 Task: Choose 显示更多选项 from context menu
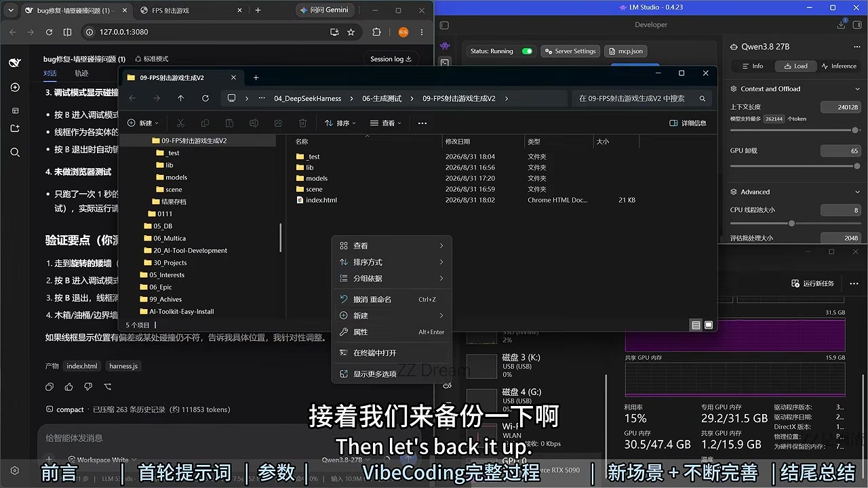pyautogui.click(x=391, y=374)
